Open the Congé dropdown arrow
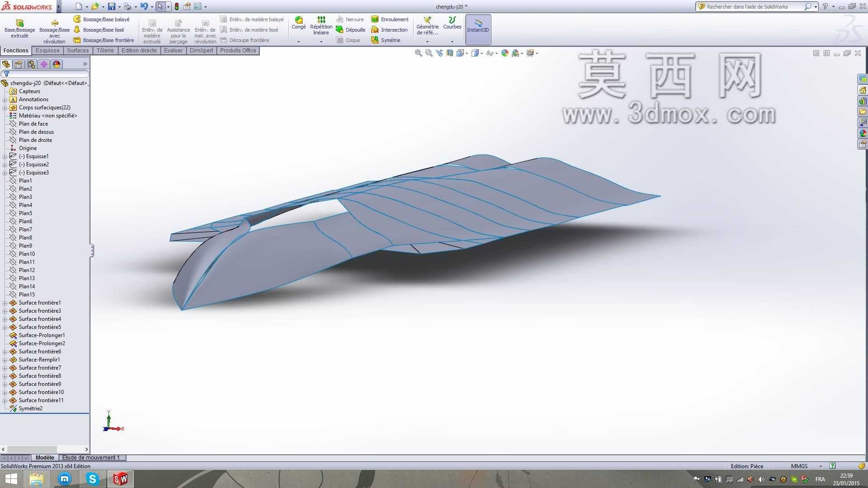868x488 pixels. click(298, 42)
